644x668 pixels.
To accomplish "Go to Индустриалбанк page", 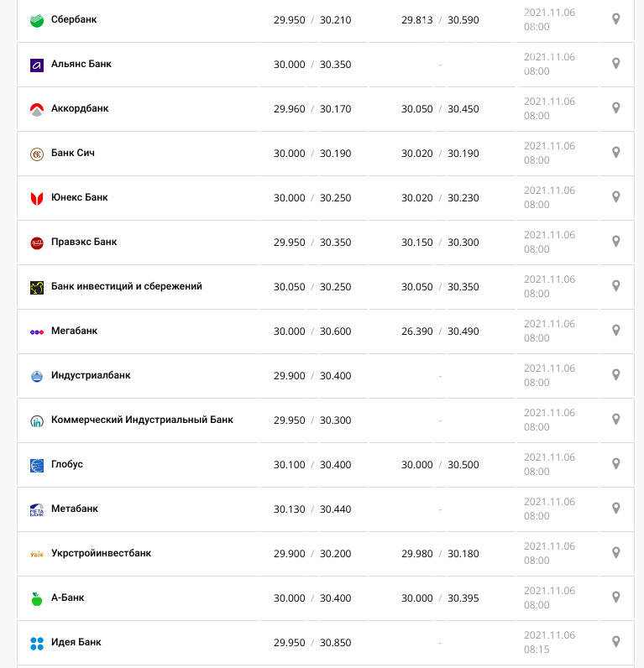I will [x=91, y=375].
